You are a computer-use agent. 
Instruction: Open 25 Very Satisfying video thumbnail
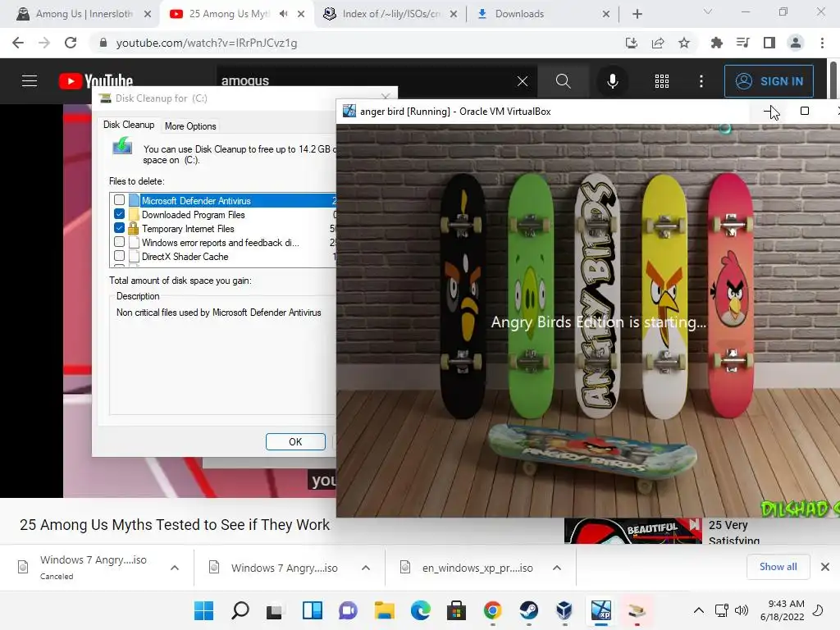tap(632, 531)
